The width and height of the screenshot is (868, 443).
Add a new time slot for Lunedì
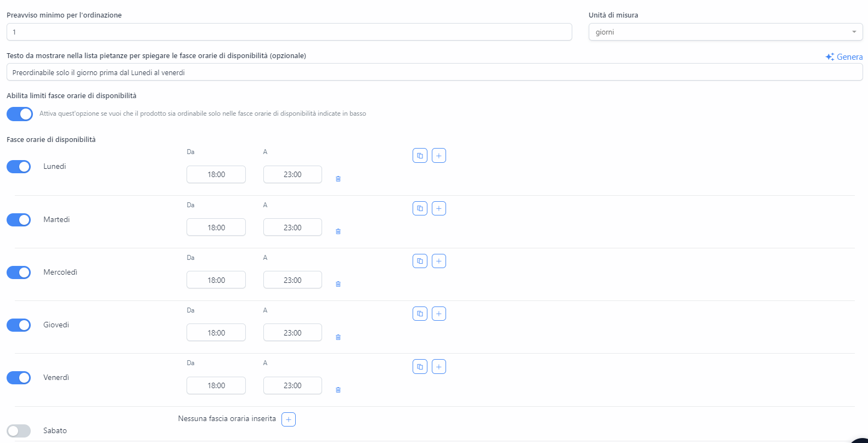coord(439,156)
